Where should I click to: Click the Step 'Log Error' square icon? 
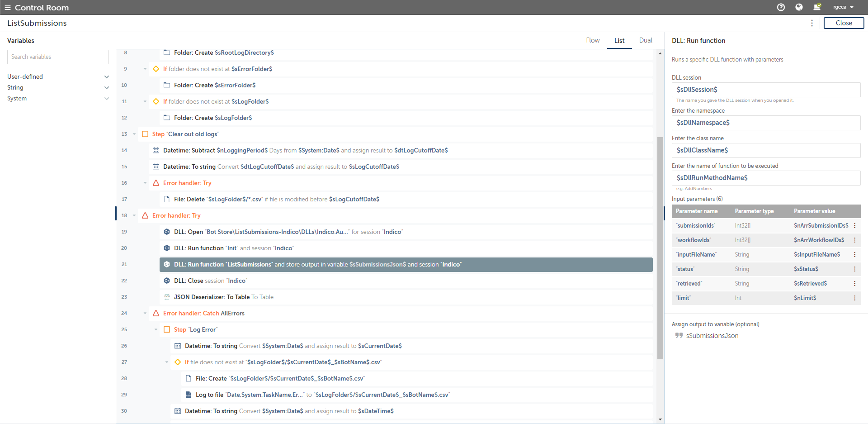[167, 329]
